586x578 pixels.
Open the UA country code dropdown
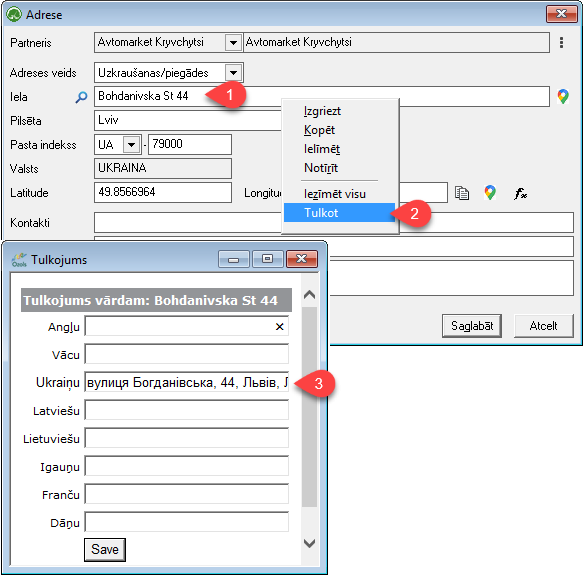pyautogui.click(x=132, y=145)
